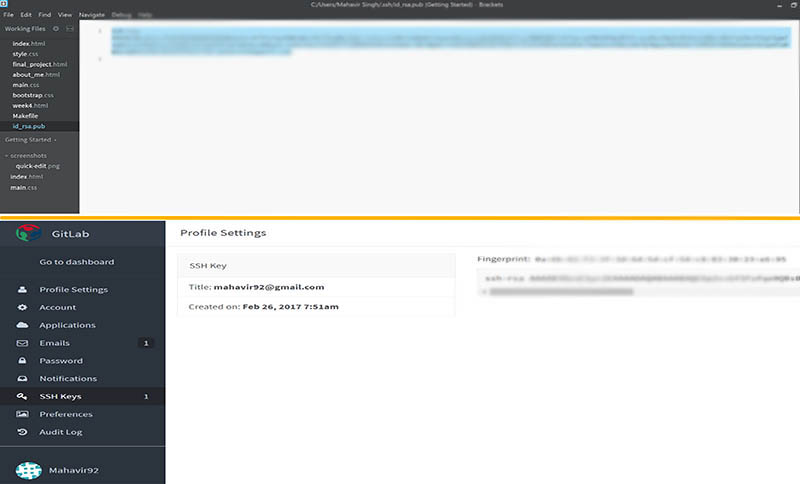
Task: Click the Working Files settings gear icon
Action: pos(56,29)
